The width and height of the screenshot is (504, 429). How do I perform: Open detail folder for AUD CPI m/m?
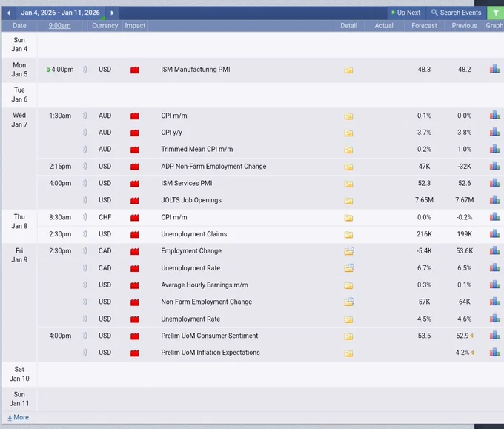click(348, 116)
